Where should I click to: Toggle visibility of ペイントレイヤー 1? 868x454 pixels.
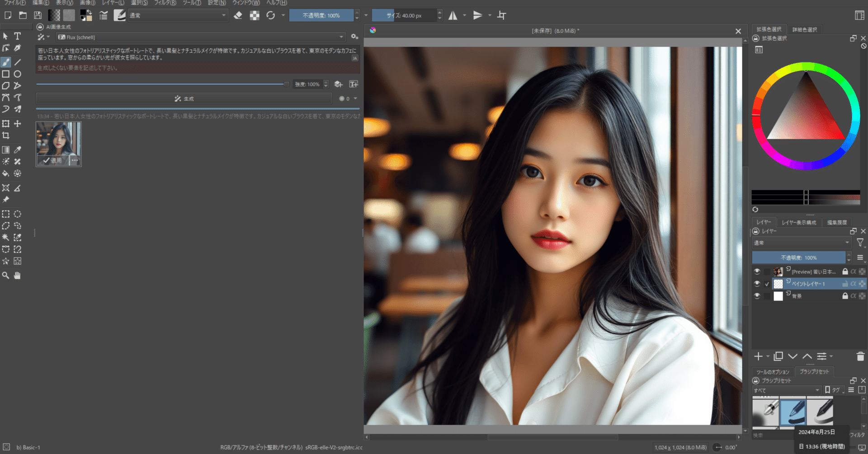point(757,284)
